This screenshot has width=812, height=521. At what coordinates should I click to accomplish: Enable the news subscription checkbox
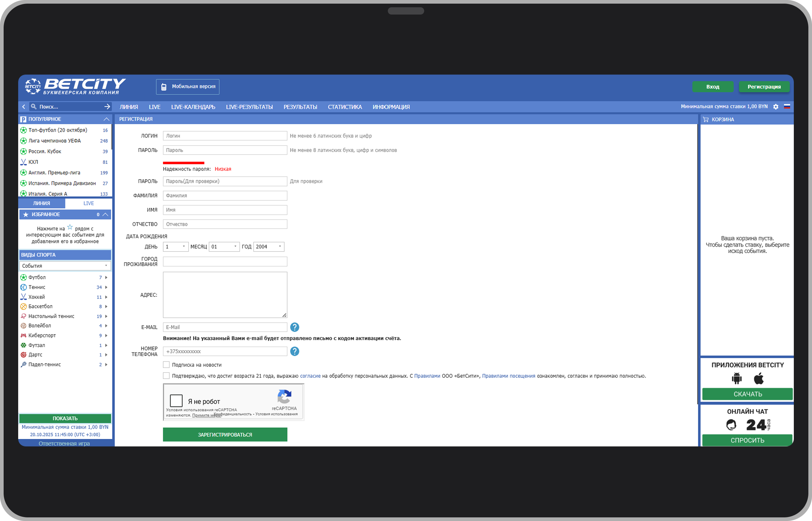(166, 365)
